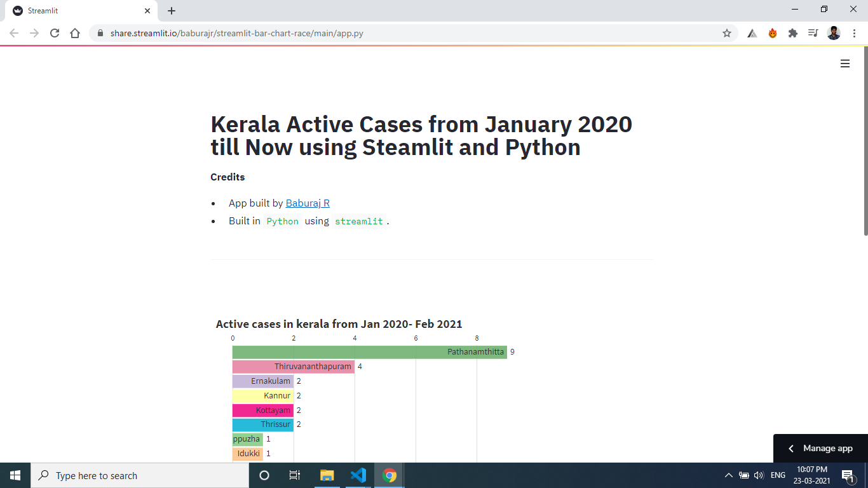Viewport: 868px width, 488px height.
Task: Click the Thiruvananthapuram value 4
Action: pos(360,367)
